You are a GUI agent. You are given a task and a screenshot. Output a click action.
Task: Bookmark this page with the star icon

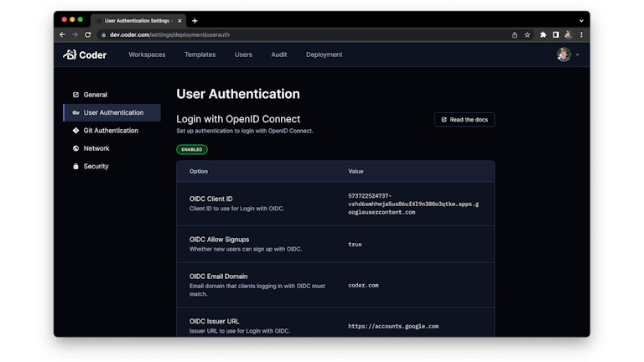pyautogui.click(x=527, y=34)
